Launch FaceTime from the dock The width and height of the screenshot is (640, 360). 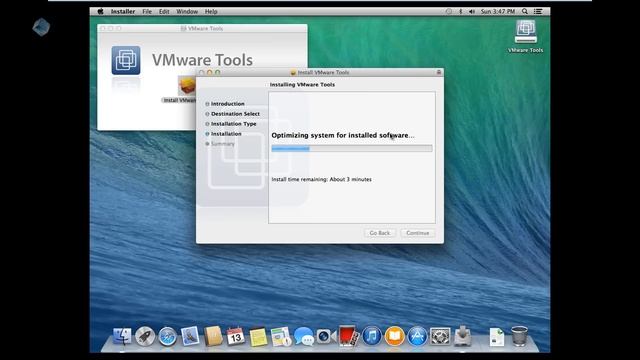[326, 337]
